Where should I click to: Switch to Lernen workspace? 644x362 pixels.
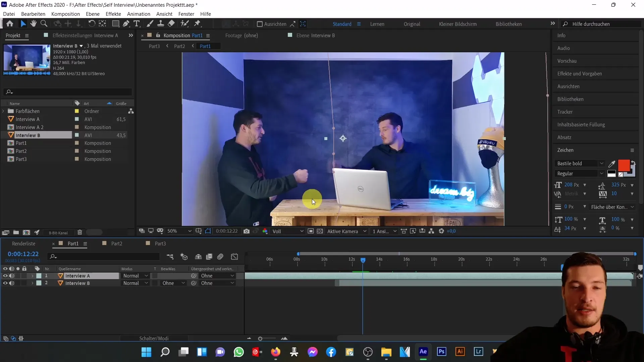[377, 24]
